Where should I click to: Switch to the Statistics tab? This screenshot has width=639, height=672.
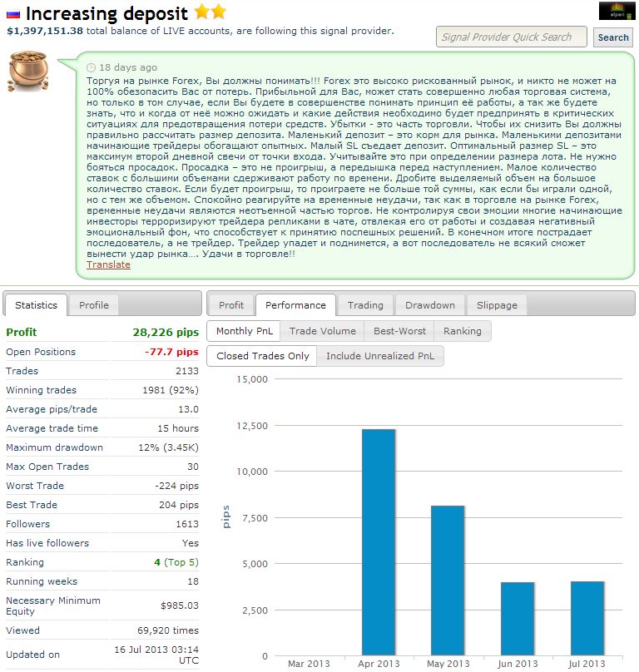coord(36,305)
